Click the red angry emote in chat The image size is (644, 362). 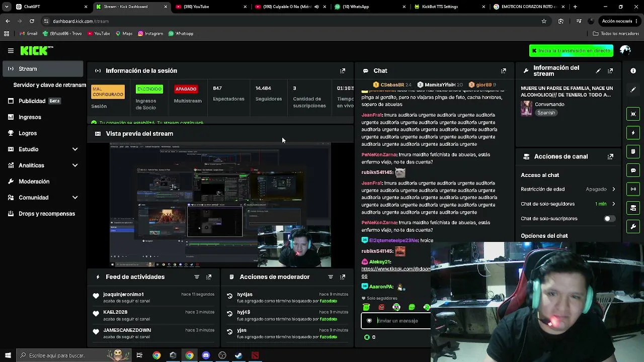381,307
